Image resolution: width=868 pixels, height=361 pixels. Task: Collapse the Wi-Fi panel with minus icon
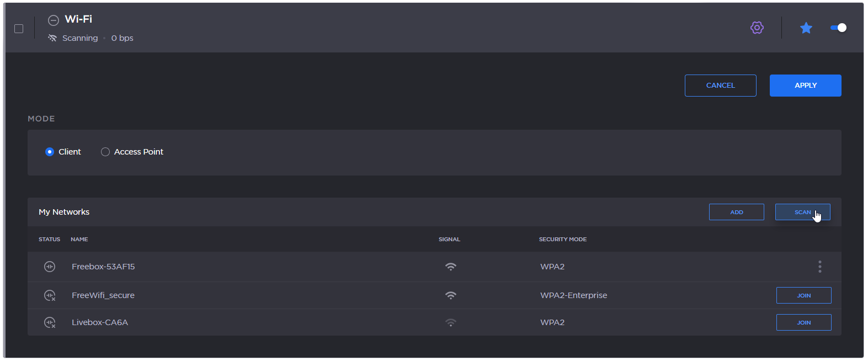(x=54, y=20)
